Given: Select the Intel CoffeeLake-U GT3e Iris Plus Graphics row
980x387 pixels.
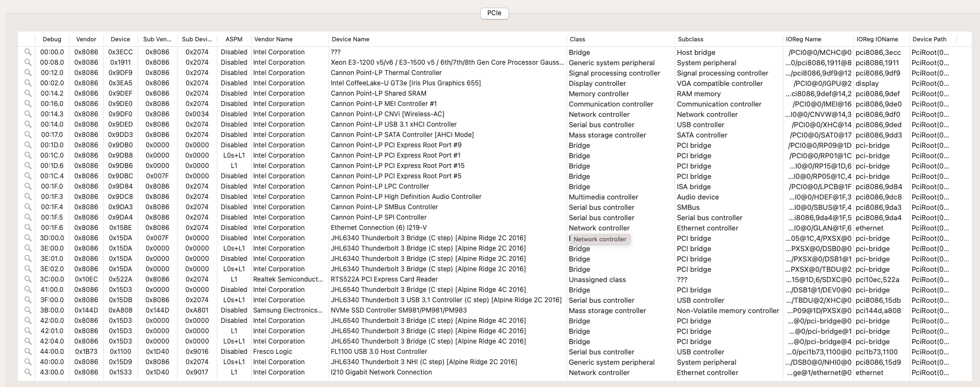Looking at the screenshot, I should (494, 83).
